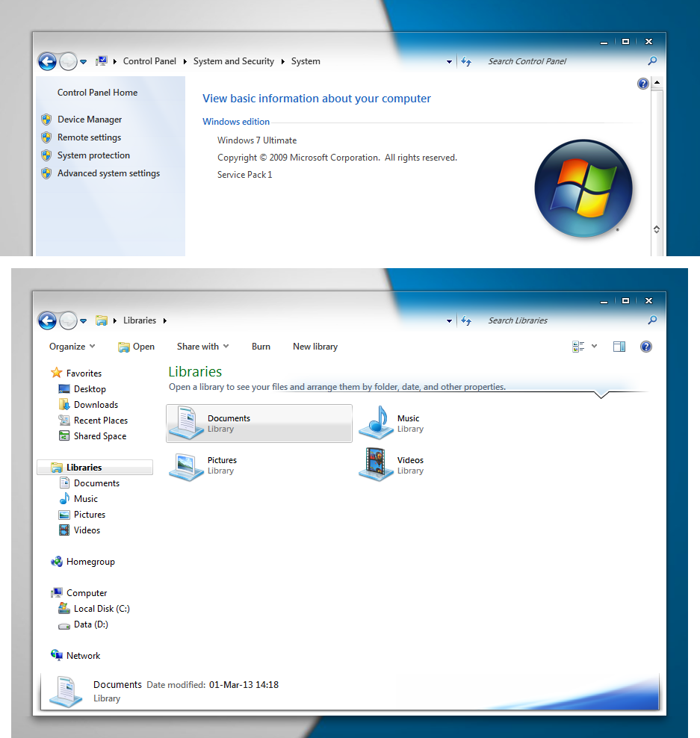The image size is (700, 738).
Task: Select Computer in navigation pane
Action: click(79, 593)
